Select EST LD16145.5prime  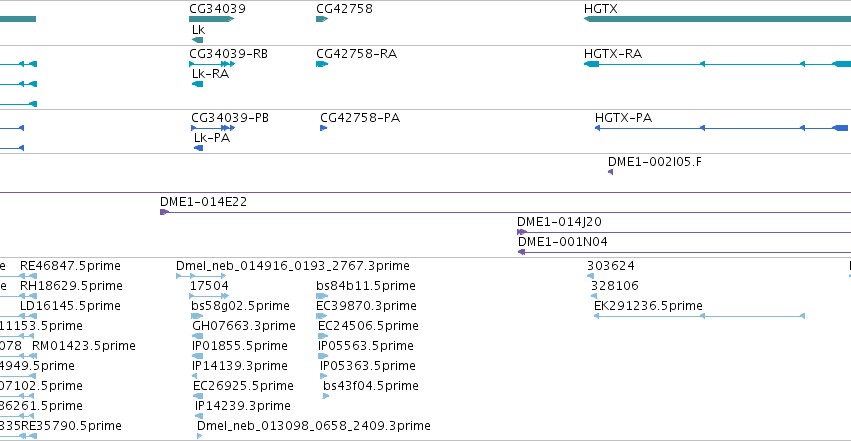(x=70, y=306)
